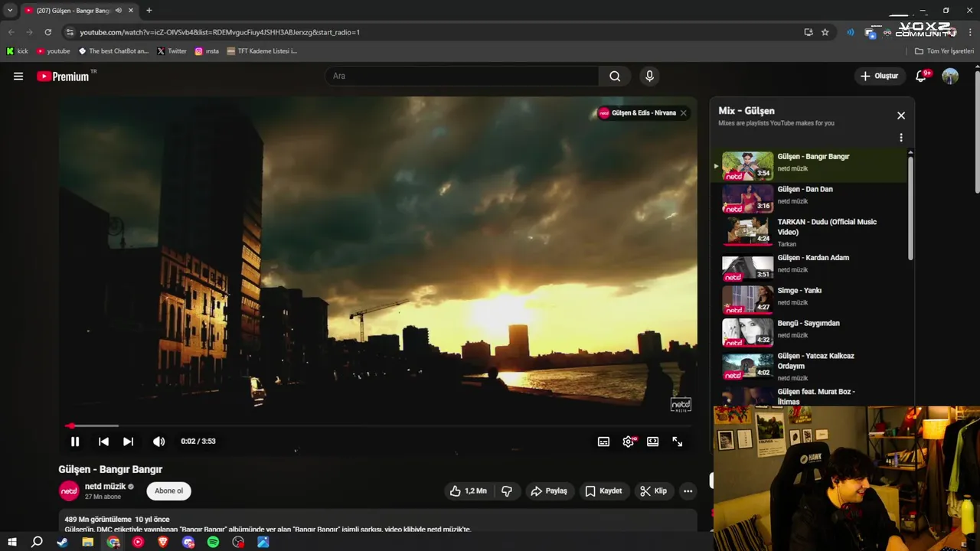Screen dimensions: 980x551
Task: Subscribe with the Abone ol button
Action: click(169, 491)
